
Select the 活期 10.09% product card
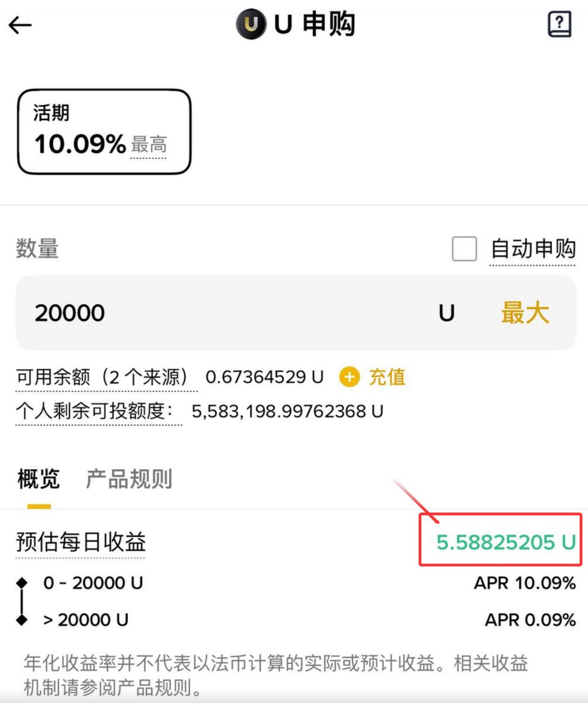pyautogui.click(x=104, y=132)
